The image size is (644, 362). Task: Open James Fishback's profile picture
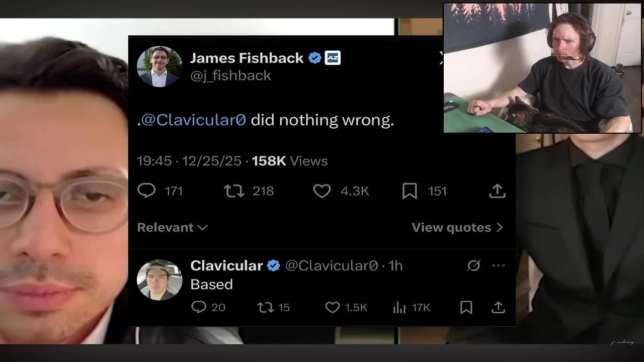[159, 66]
